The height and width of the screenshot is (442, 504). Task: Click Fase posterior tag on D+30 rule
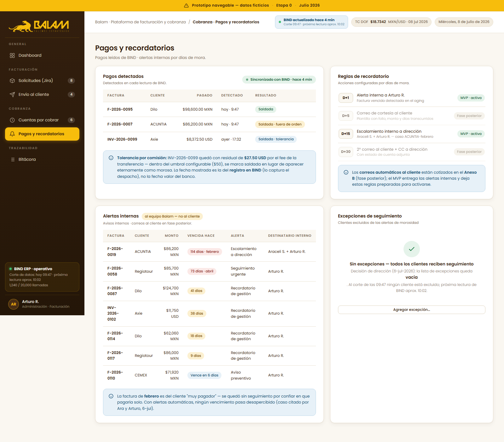(469, 152)
